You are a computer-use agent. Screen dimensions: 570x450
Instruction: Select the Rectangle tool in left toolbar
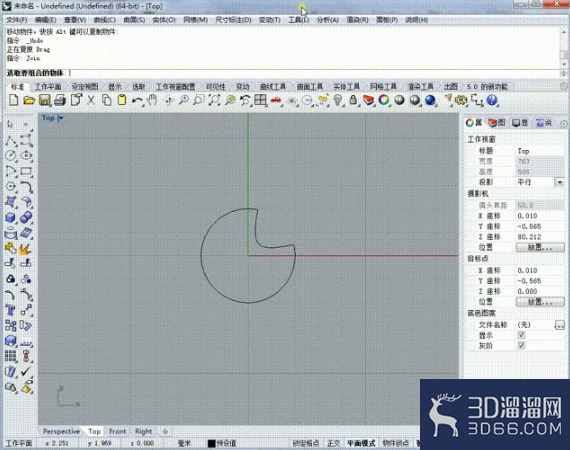[26, 171]
